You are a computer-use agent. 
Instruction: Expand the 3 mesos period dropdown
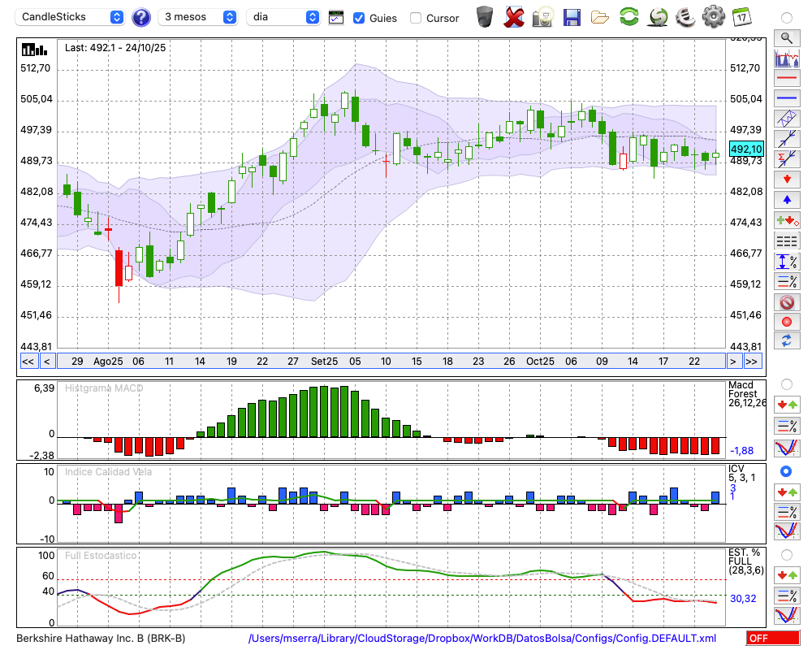click(x=199, y=17)
